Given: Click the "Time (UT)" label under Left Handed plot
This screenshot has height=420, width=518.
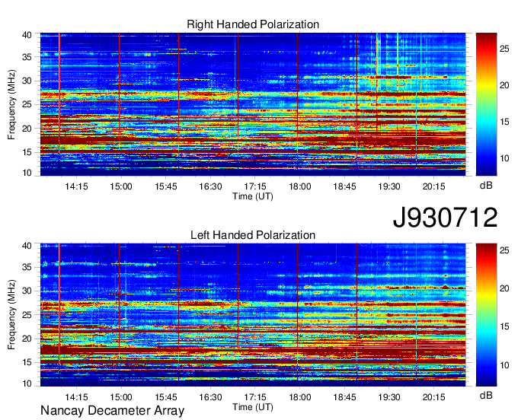Looking at the screenshot, I should coord(253,407).
